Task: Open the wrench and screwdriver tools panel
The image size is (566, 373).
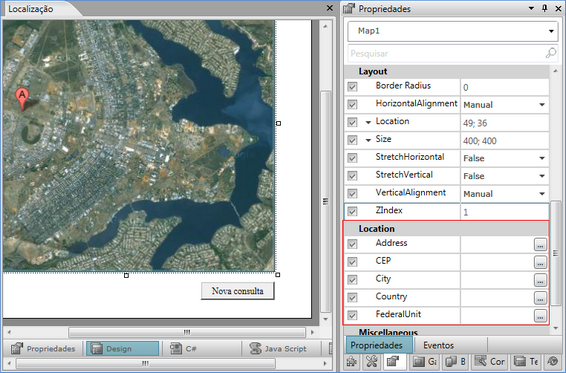Action: tap(372, 361)
